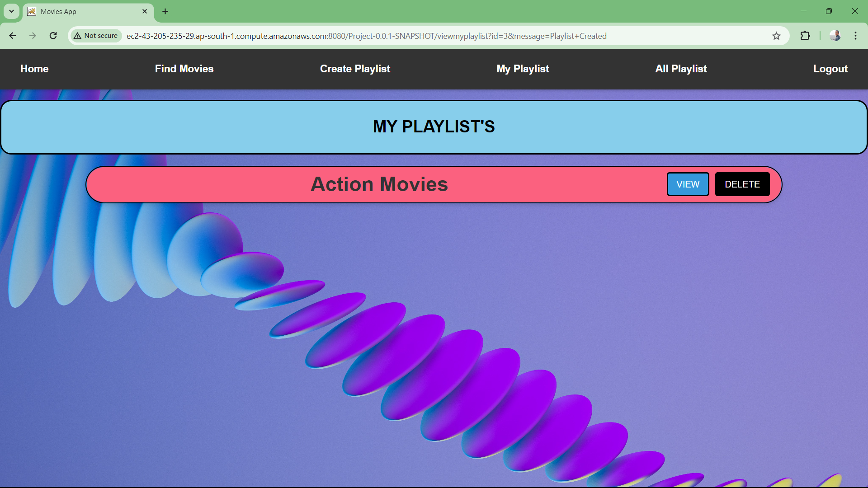Click the browser forward arrow
The width and height of the screenshot is (868, 488).
tap(33, 36)
